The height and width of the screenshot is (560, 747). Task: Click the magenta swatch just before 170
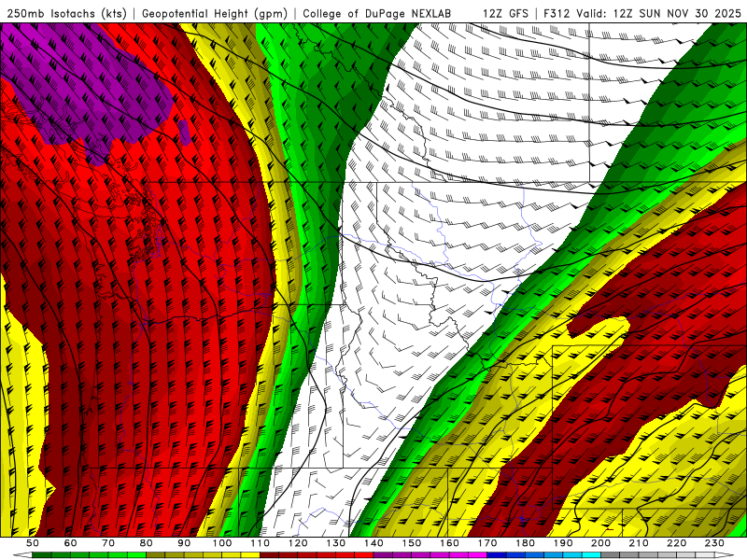pyautogui.click(x=477, y=555)
